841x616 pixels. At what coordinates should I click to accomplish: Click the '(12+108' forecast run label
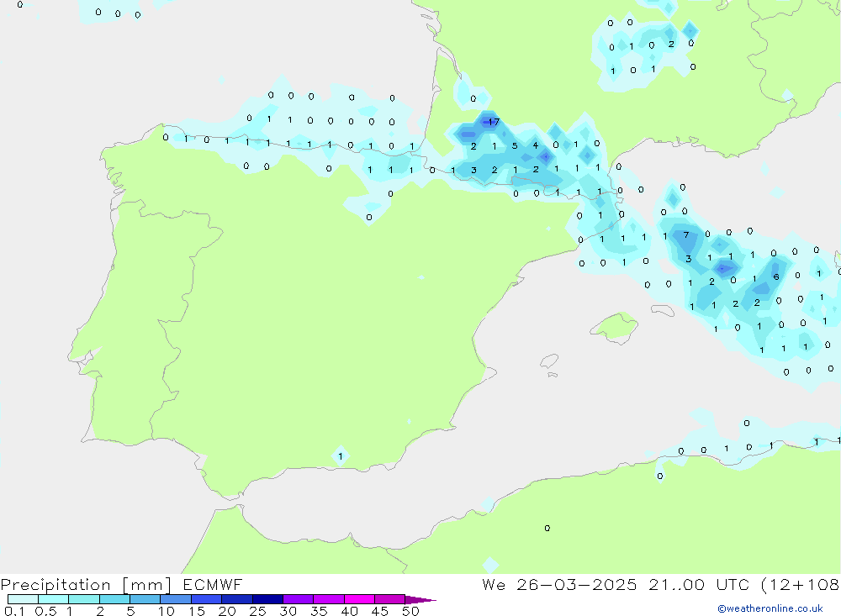tap(801, 585)
